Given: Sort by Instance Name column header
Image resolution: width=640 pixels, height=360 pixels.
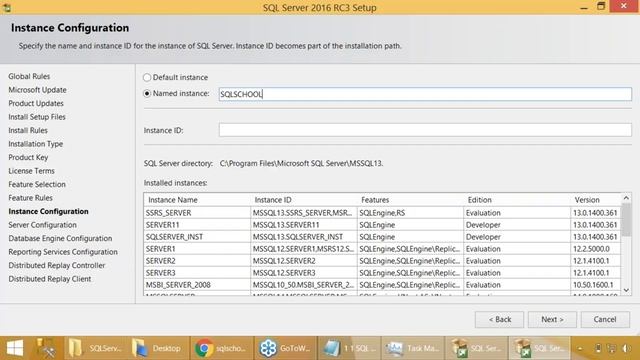Looking at the screenshot, I should tap(197, 200).
